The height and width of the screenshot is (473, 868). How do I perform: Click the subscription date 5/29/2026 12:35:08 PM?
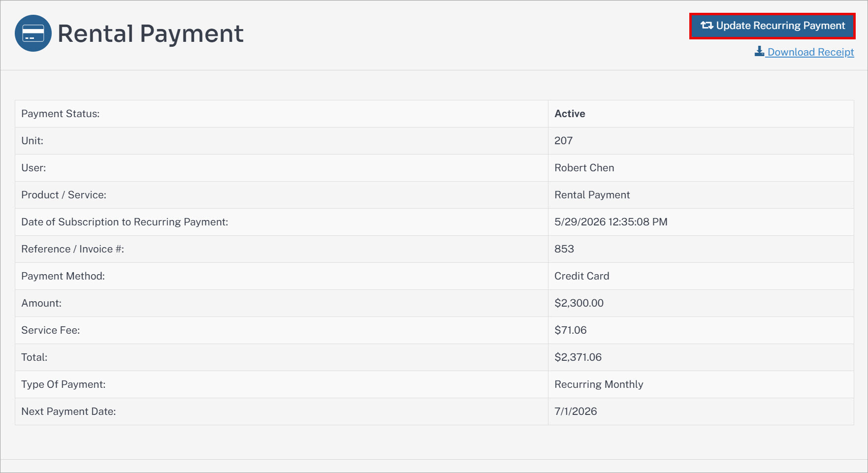point(611,222)
